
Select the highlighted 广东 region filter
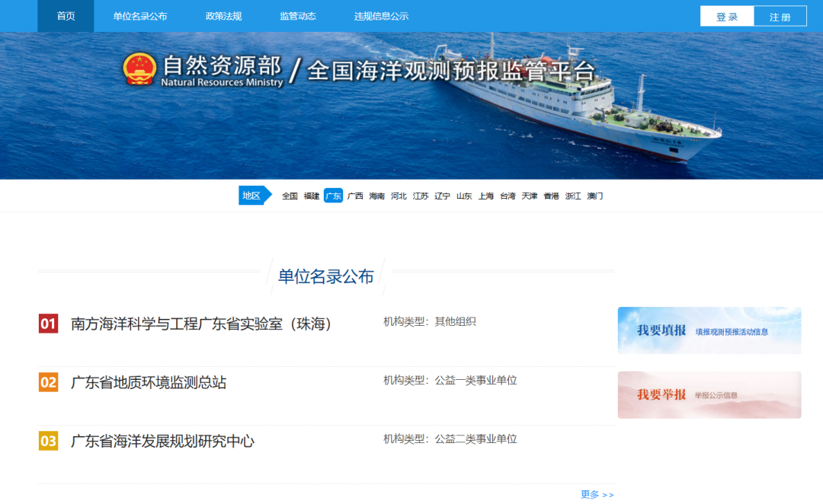[333, 196]
